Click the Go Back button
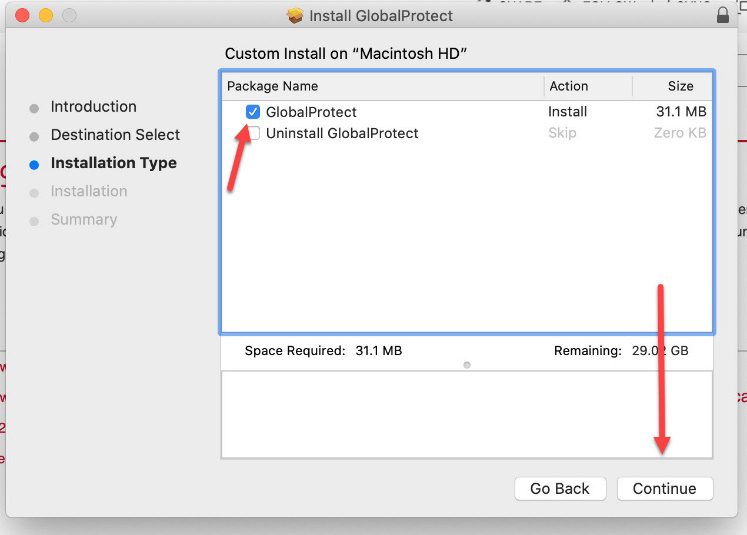 (x=560, y=488)
